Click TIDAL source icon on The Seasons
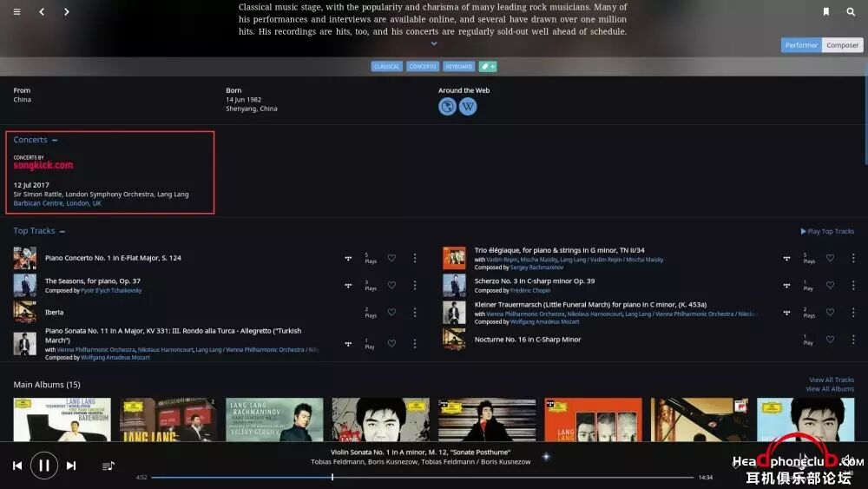 pyautogui.click(x=348, y=285)
